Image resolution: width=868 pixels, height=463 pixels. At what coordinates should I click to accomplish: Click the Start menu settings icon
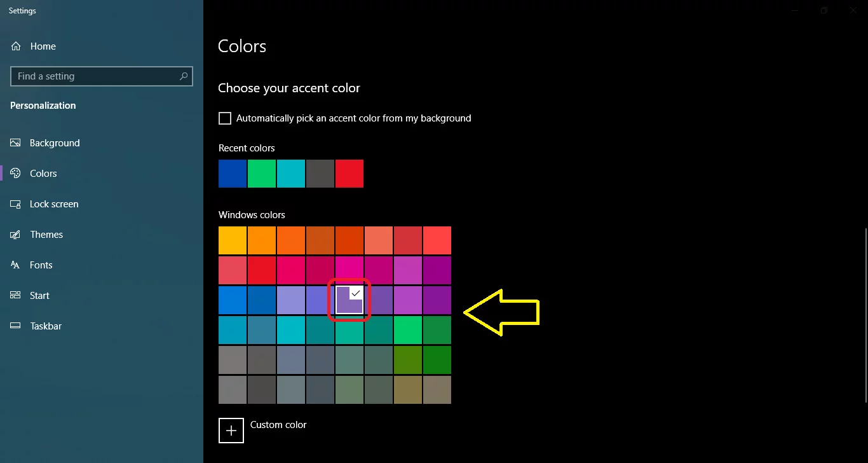point(16,296)
